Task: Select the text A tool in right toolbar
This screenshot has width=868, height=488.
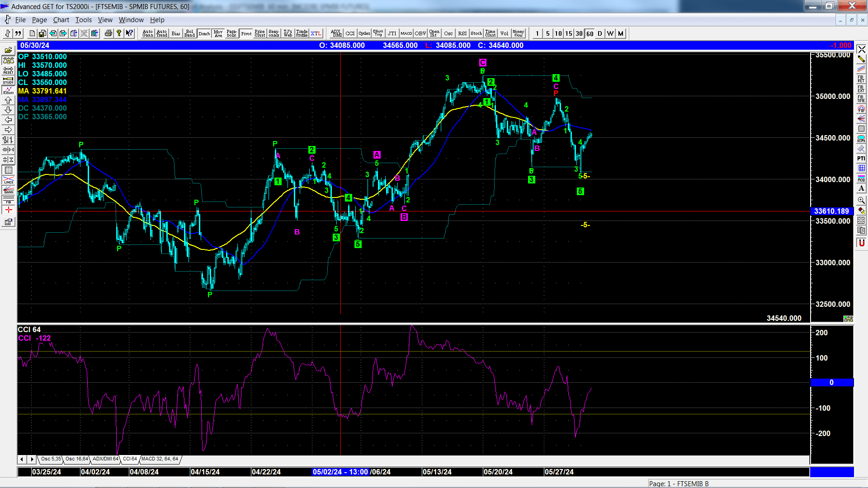Action: 861,188
